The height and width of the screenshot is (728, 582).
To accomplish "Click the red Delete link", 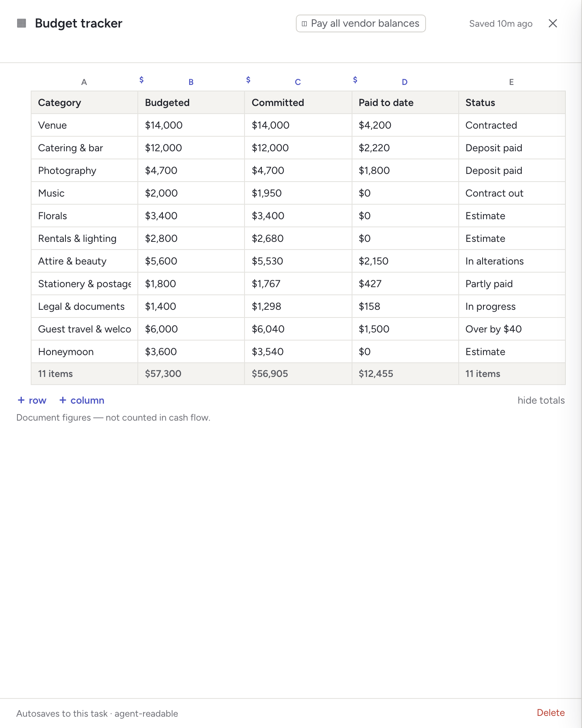I will pyautogui.click(x=550, y=713).
